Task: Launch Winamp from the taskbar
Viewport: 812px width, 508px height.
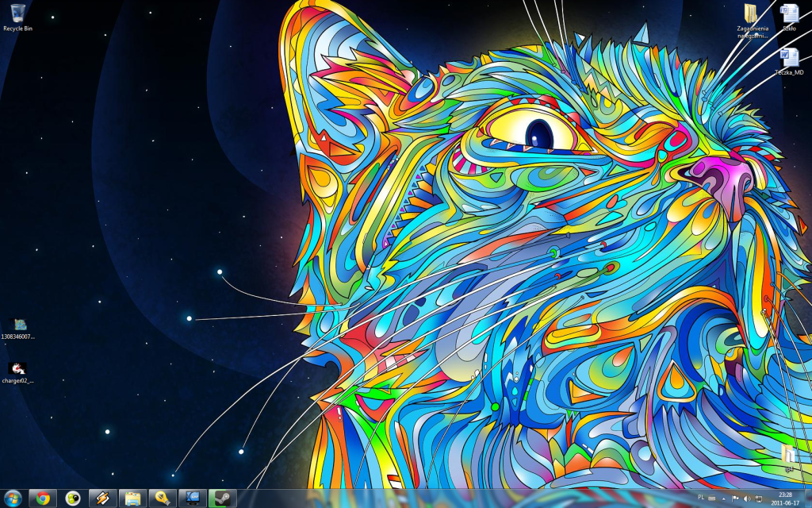Action: (102, 498)
